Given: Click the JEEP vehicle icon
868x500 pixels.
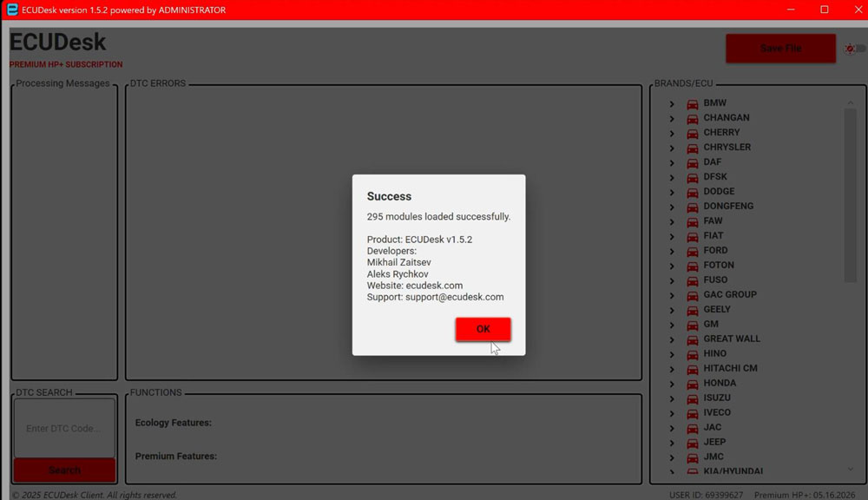Looking at the screenshot, I should [x=692, y=442].
